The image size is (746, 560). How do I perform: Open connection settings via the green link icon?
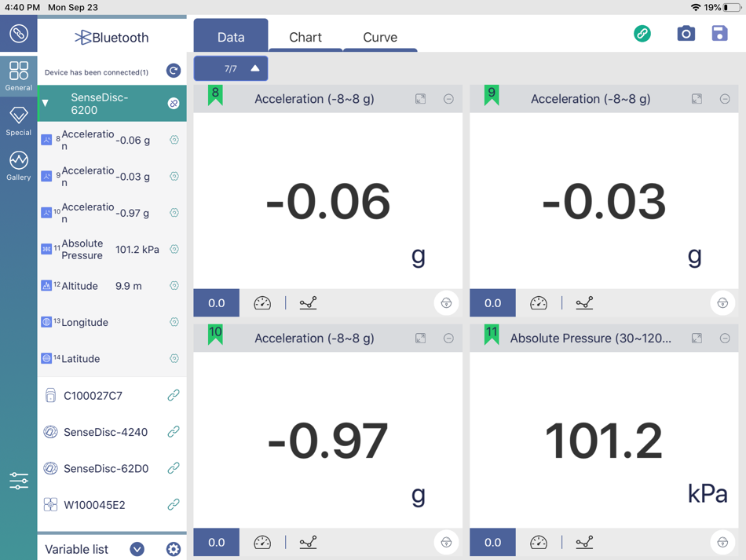[642, 35]
